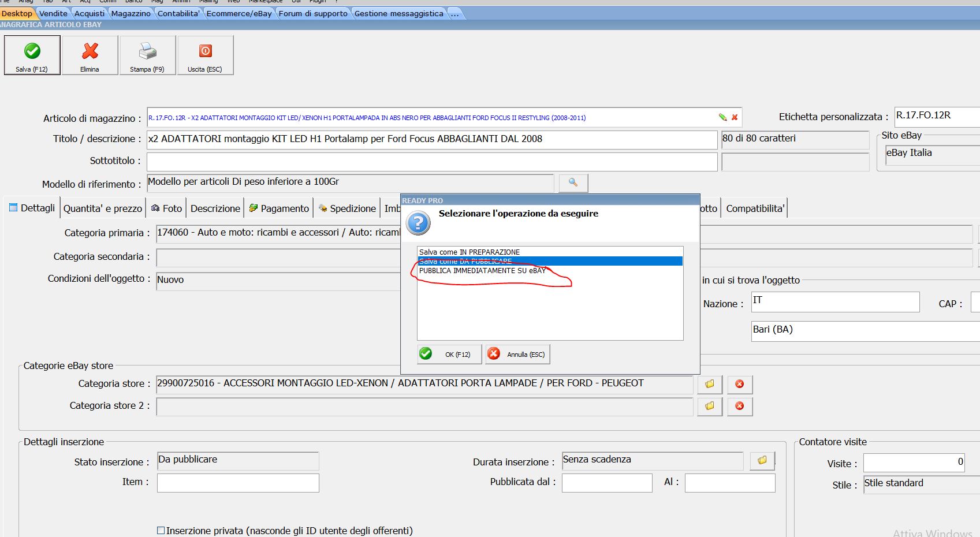Click the magnifier search button for Modello di riferimento
The image size is (980, 537).
pyautogui.click(x=573, y=182)
